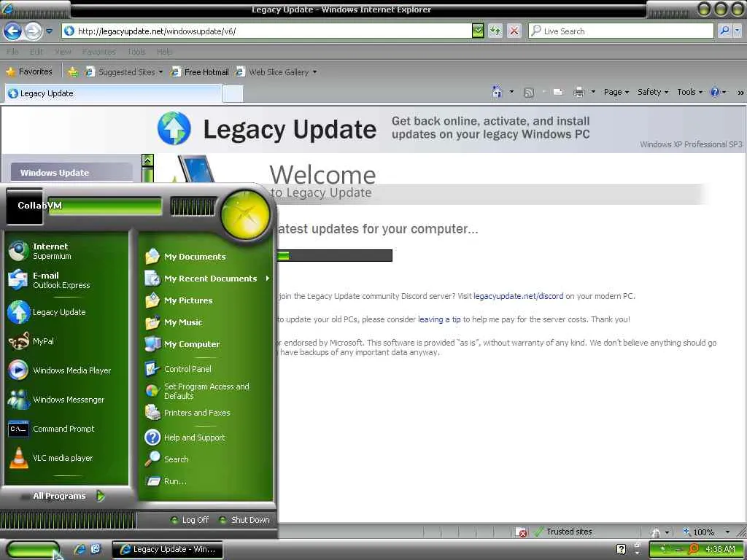Screen dimensions: 747x560
Task: Launch VLC media player
Action: [x=66, y=458]
